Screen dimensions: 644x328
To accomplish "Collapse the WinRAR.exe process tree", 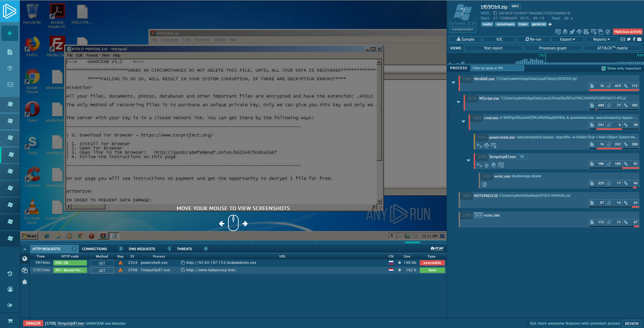I will (x=453, y=82).
